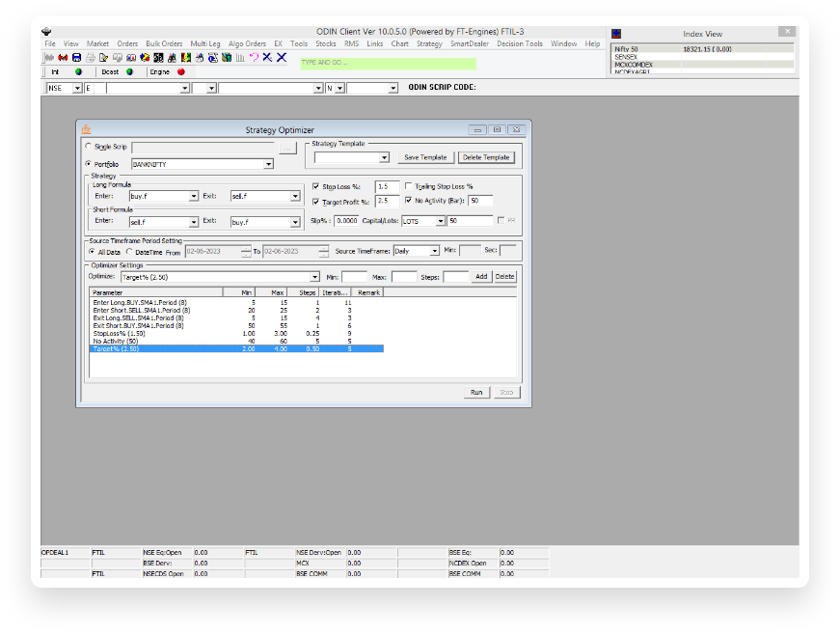
Task: Click the Add button in Optimizer Settings
Action: click(481, 277)
